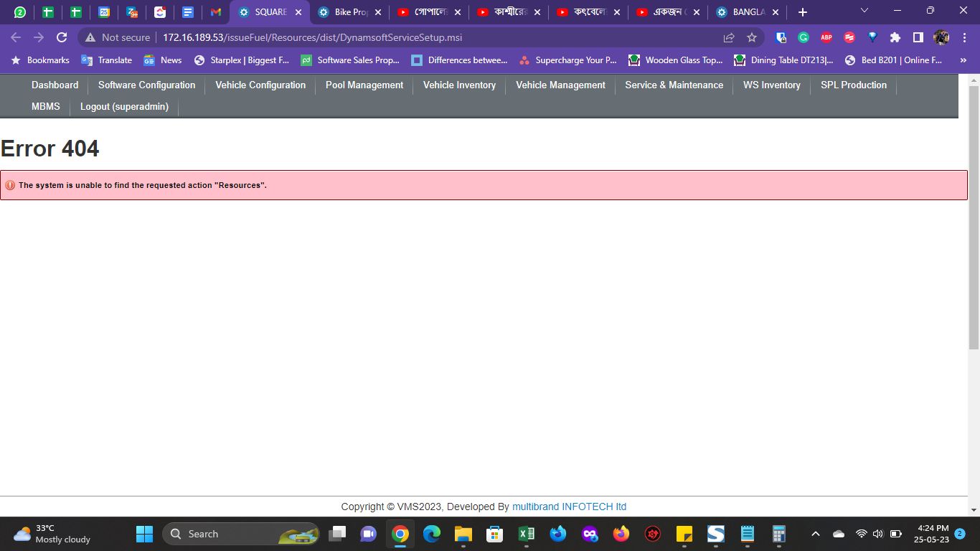
Task: Open Firefox from the taskbar
Action: click(621, 534)
